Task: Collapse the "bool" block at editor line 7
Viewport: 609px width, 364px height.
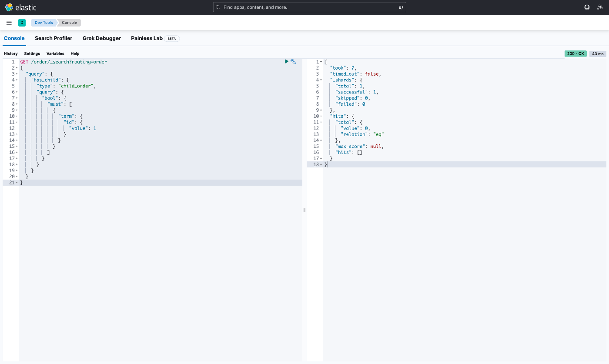Action: click(x=17, y=98)
